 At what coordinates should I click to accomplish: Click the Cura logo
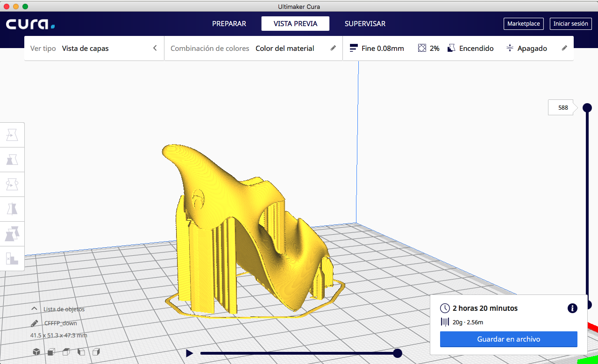point(30,24)
